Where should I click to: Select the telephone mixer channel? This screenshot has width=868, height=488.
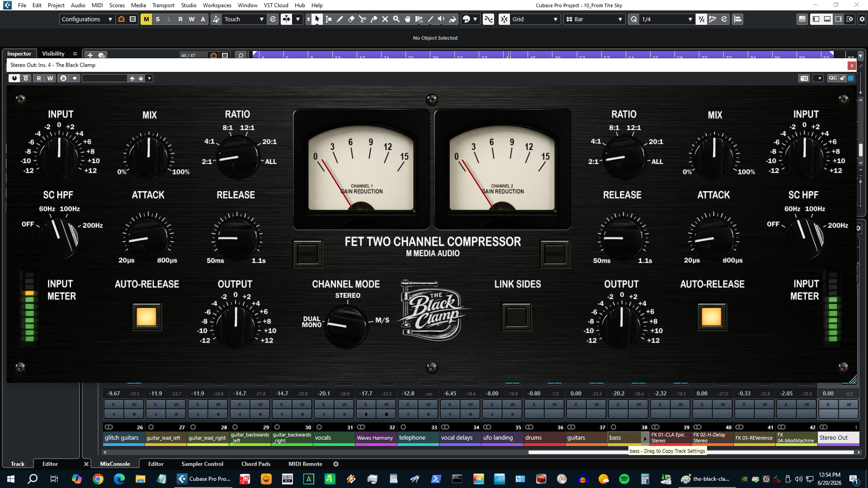coord(418,437)
